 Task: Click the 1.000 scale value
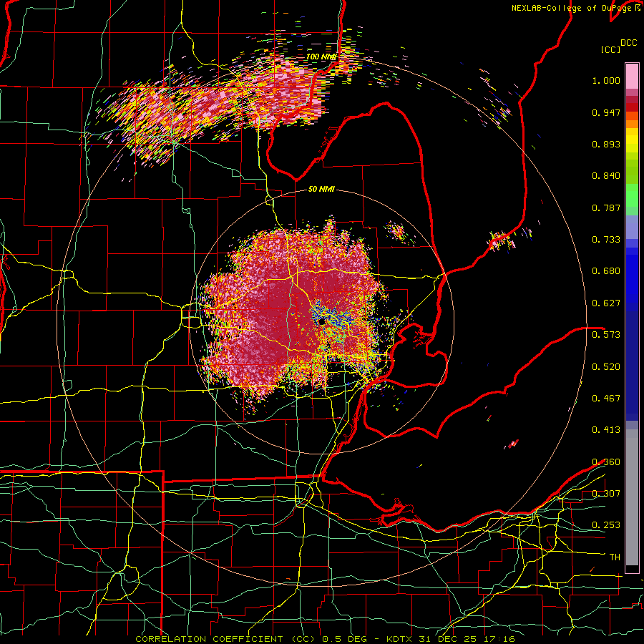(606, 80)
